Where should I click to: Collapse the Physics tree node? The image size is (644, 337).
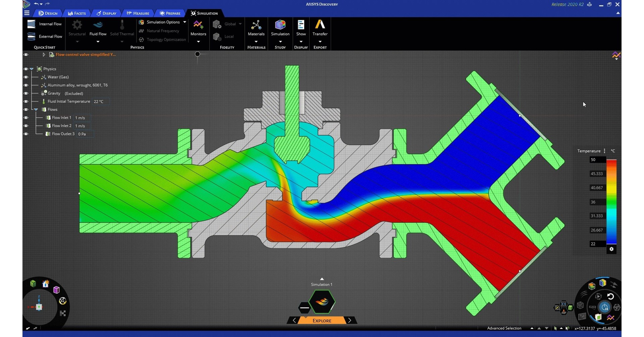[x=32, y=69]
